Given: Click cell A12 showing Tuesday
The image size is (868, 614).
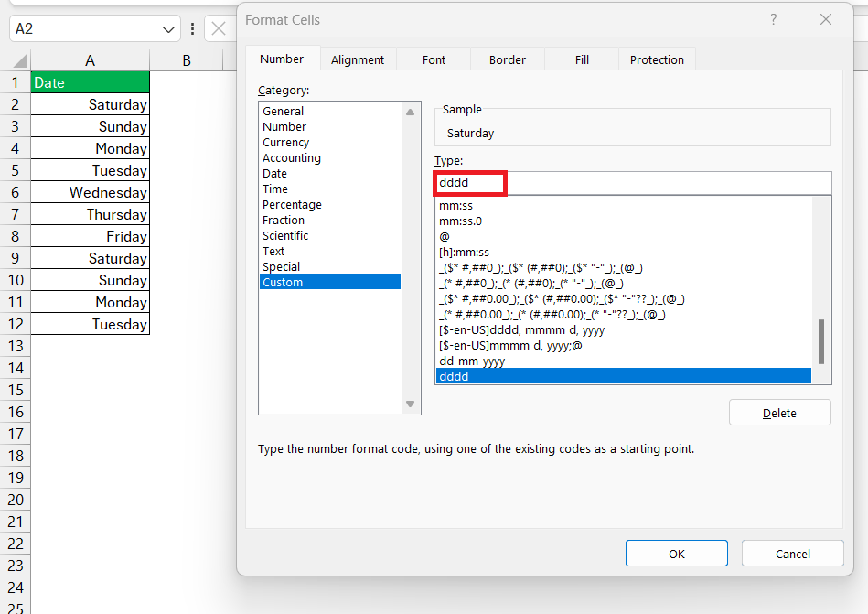Looking at the screenshot, I should (x=91, y=324).
